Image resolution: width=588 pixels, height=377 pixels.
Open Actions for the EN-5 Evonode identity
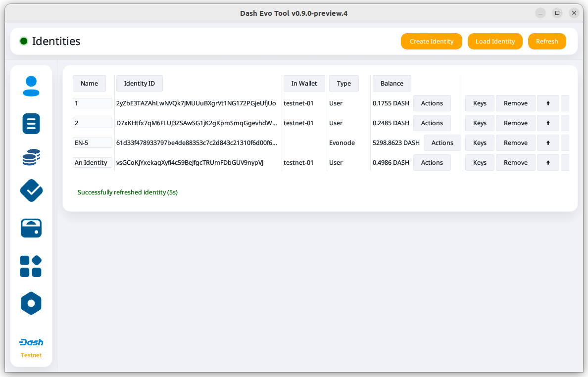pos(442,143)
